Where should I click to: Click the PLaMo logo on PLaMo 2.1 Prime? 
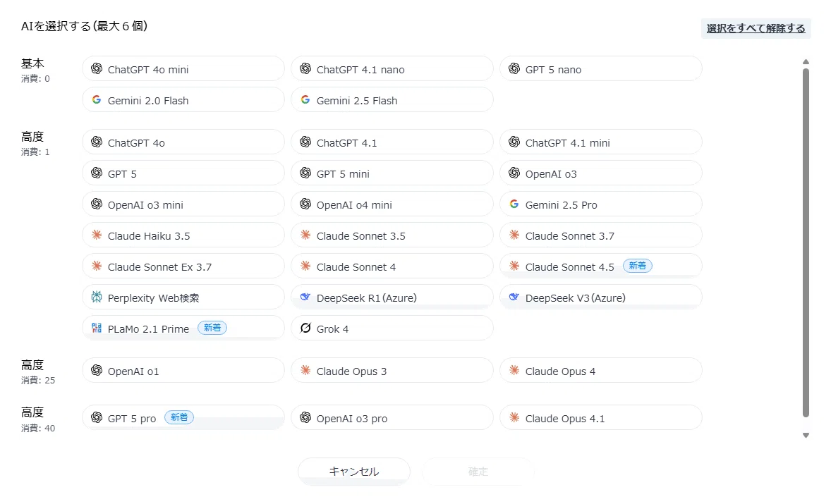pos(97,328)
